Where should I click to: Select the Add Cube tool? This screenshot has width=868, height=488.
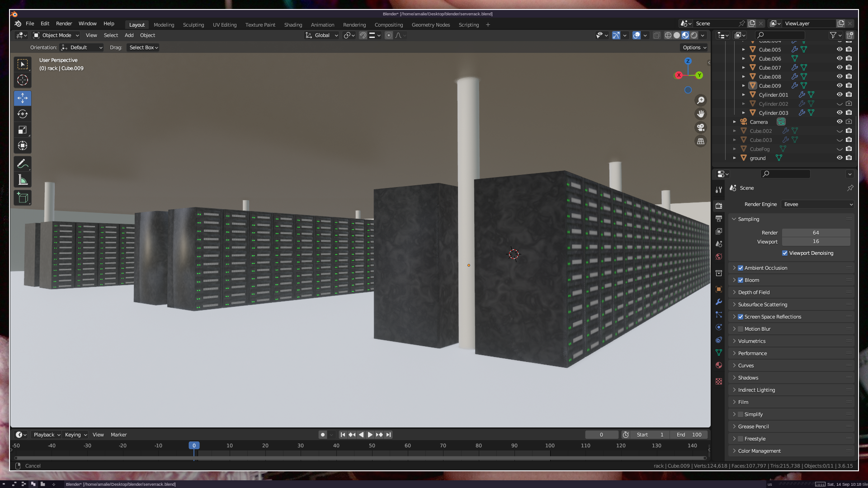coord(23,198)
